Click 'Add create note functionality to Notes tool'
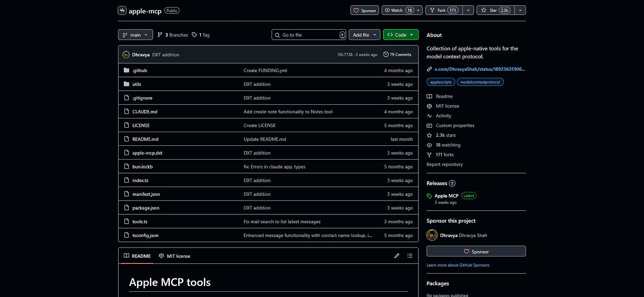The height and width of the screenshot is (297, 644). [x=288, y=111]
